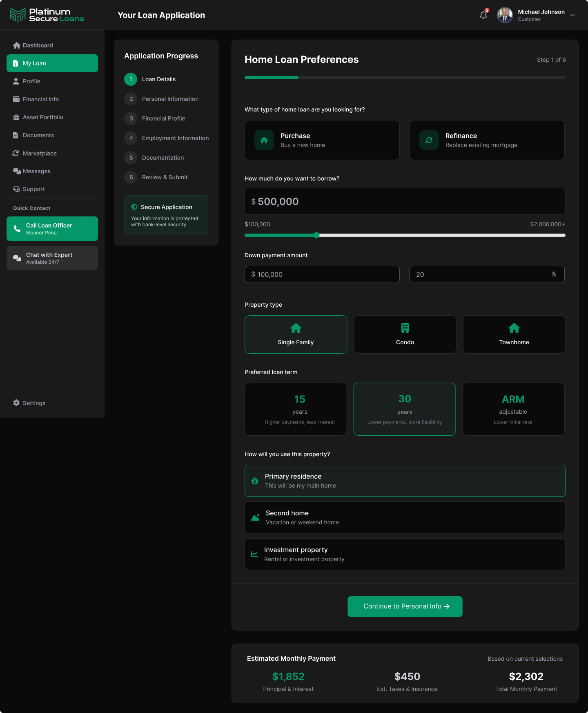Expand the Michael Johnson account menu chevron
588x713 pixels.
tap(572, 15)
